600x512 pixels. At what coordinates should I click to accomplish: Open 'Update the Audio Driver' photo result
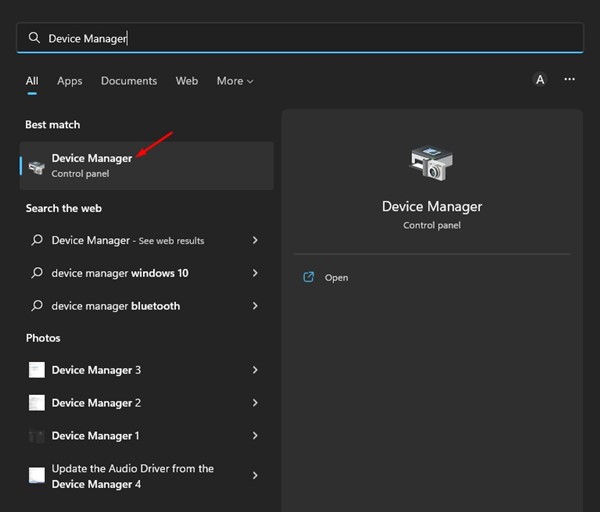(x=132, y=476)
